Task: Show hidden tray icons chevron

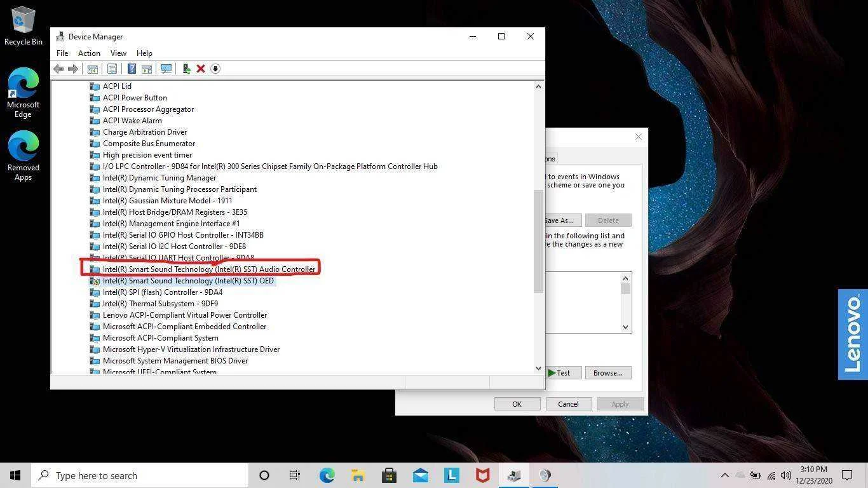Action: (x=724, y=475)
